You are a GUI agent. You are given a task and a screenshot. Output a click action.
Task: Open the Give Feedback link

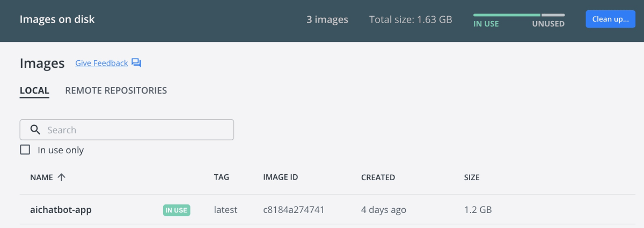click(x=101, y=63)
